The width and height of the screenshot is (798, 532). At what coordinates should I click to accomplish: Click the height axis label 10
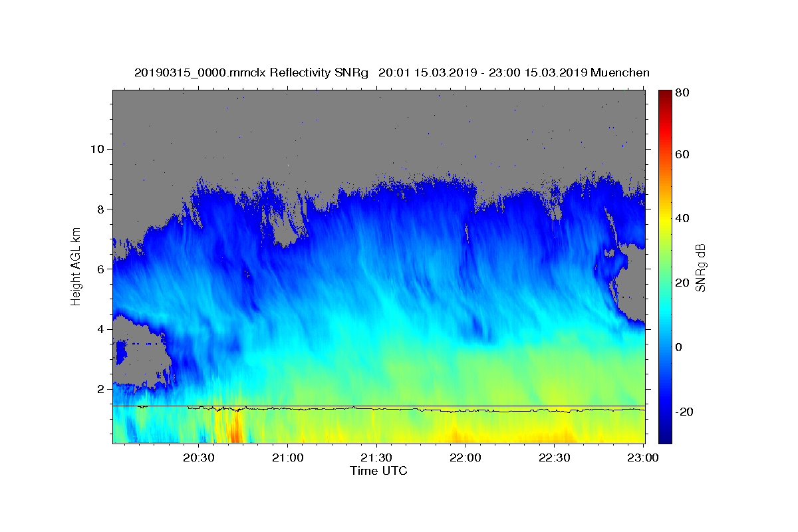[x=97, y=149]
